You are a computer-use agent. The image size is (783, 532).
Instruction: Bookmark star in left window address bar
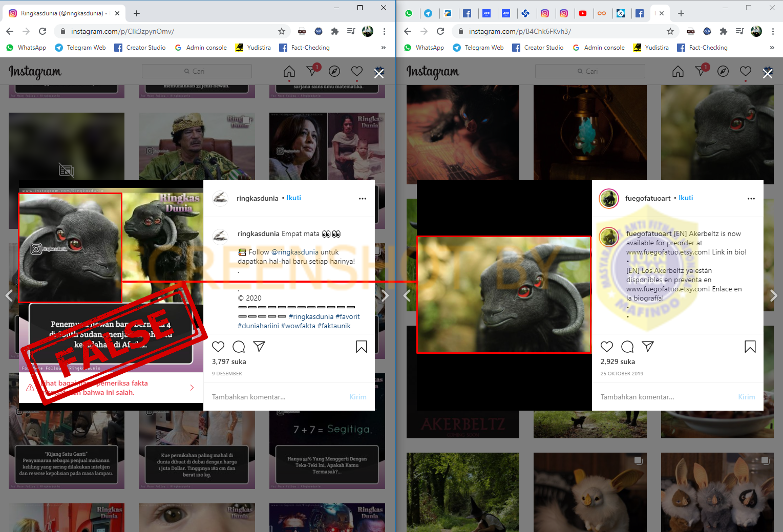282,31
